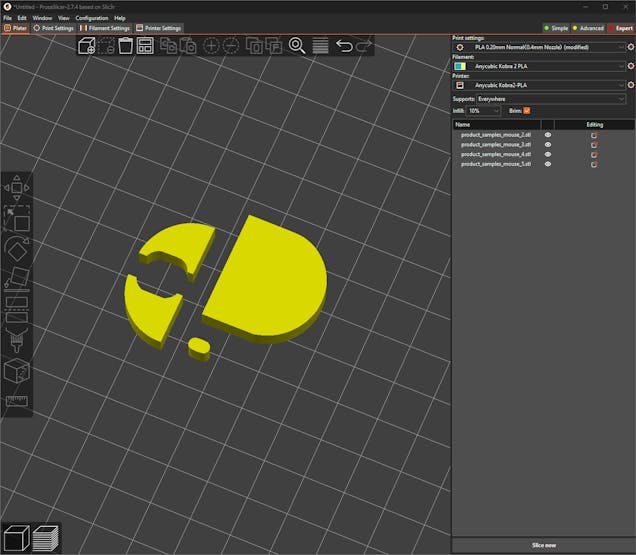Switch to the Plater tab
This screenshot has width=636, height=555.
[15, 28]
